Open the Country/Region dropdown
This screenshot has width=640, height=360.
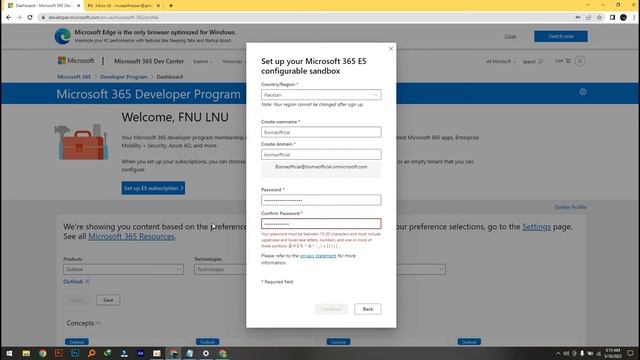[321, 95]
